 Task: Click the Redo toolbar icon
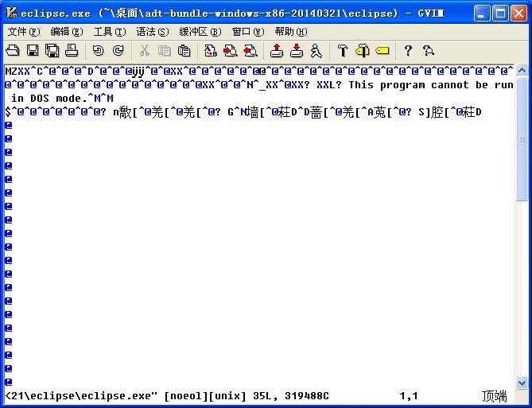pyautogui.click(x=118, y=51)
